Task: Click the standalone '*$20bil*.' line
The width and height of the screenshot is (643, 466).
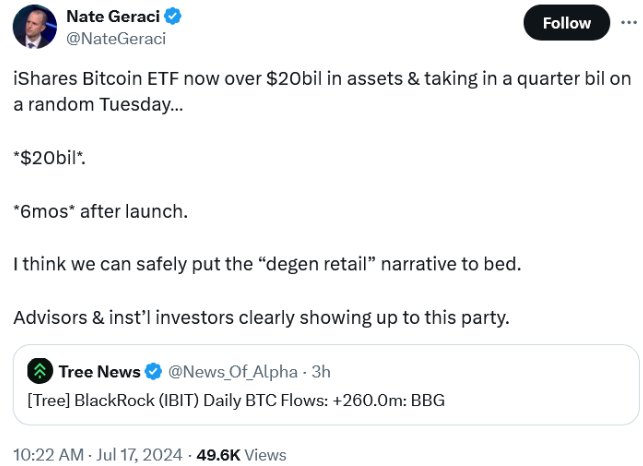Action: tap(49, 158)
